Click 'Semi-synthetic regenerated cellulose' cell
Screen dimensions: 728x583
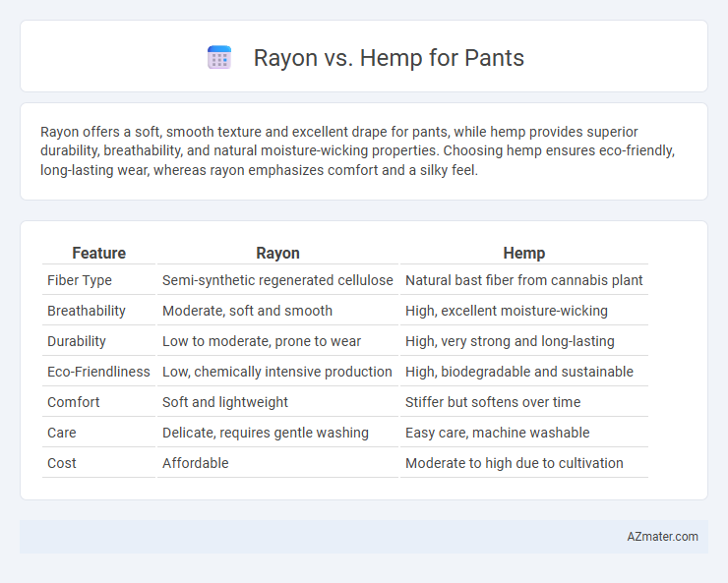(x=277, y=280)
